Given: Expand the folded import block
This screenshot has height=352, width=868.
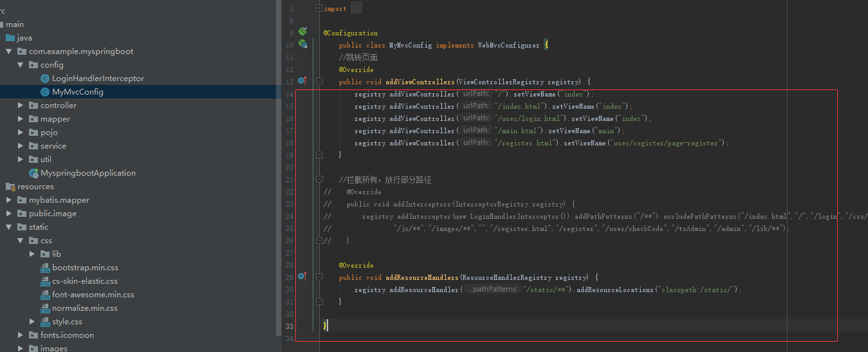Looking at the screenshot, I should (319, 8).
